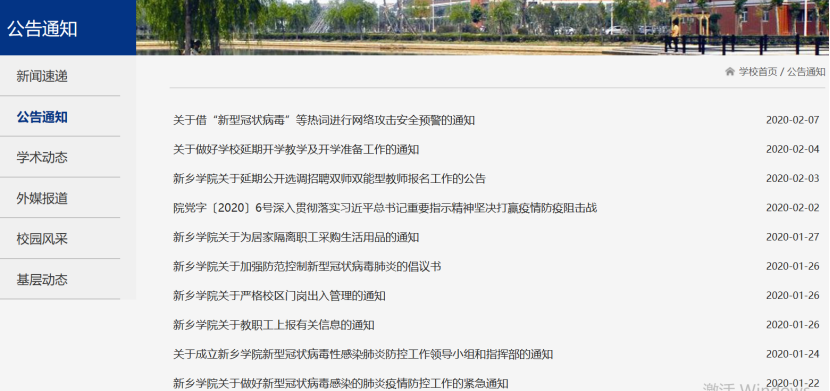
Task: Select 基层动态 sidebar entry
Action: [42, 279]
